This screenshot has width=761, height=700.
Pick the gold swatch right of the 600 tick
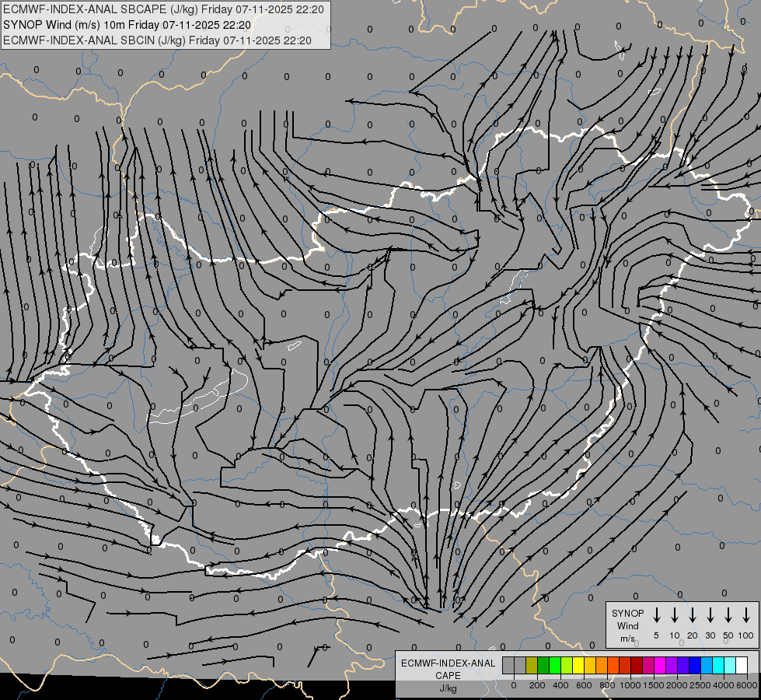(x=590, y=665)
